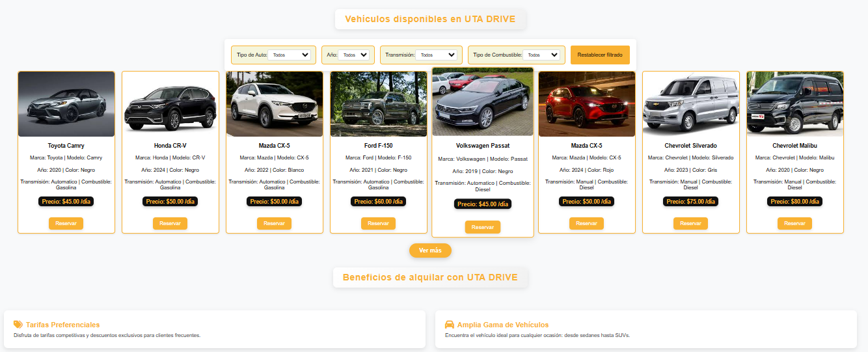Click the Tarifas Preferenciales benefit title
The width and height of the screenshot is (868, 352).
[x=62, y=325]
